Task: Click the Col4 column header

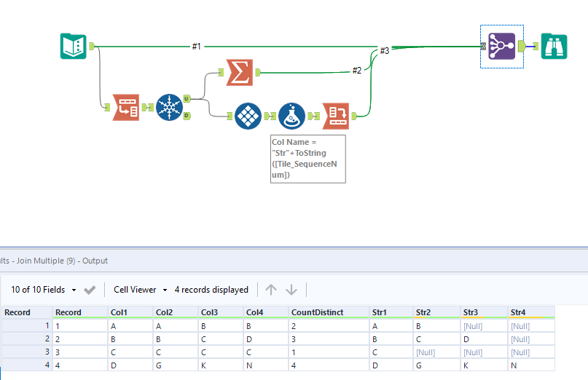Action: point(266,312)
